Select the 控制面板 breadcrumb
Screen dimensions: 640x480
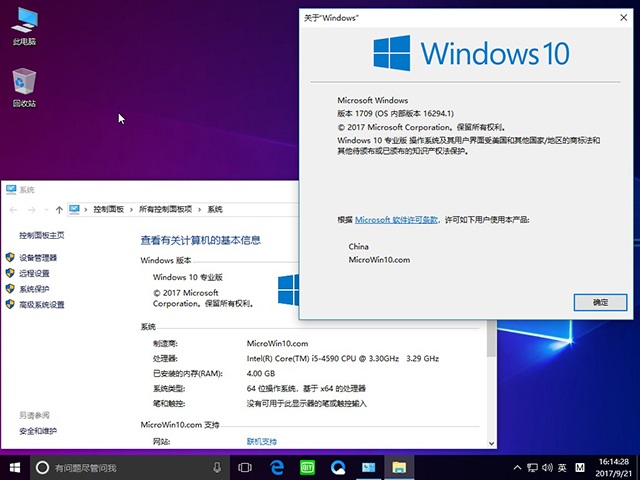click(109, 209)
